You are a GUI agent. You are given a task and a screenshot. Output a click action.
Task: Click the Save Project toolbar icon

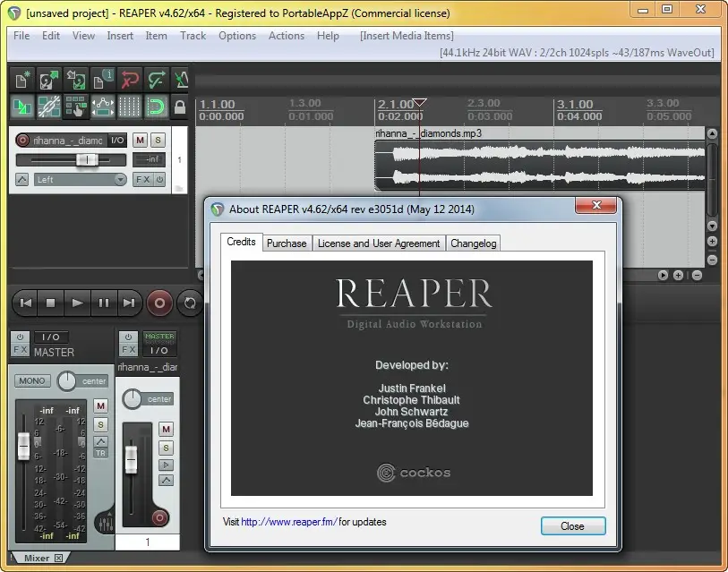[76, 80]
